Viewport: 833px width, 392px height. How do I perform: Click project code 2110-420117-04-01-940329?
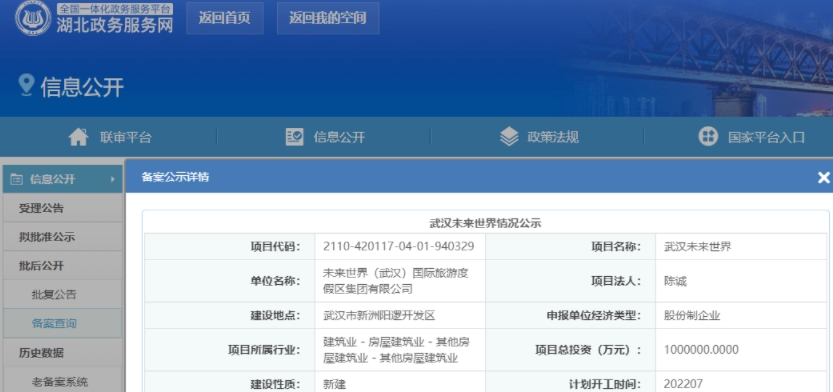coord(398,246)
